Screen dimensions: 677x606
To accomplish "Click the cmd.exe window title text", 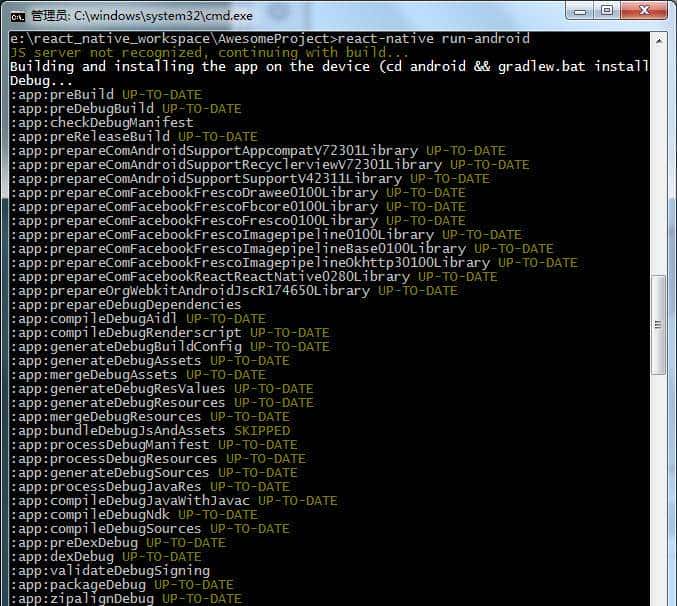I will (142, 16).
